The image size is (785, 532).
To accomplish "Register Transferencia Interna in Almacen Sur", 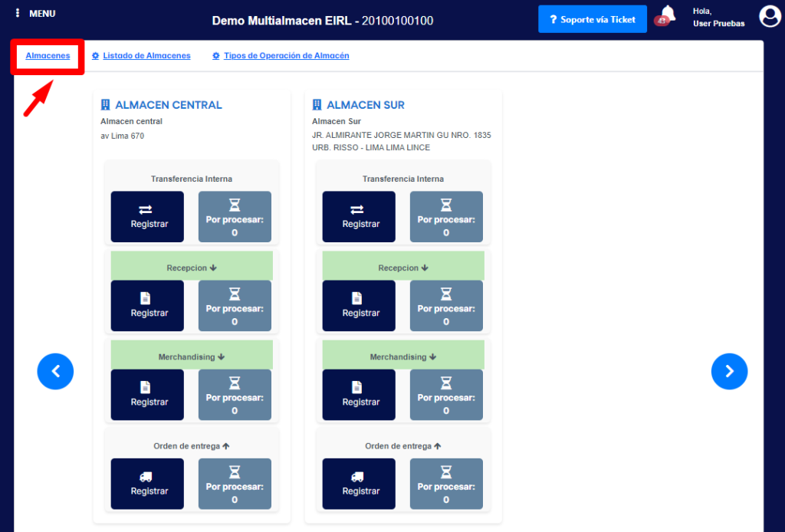I will click(x=359, y=217).
